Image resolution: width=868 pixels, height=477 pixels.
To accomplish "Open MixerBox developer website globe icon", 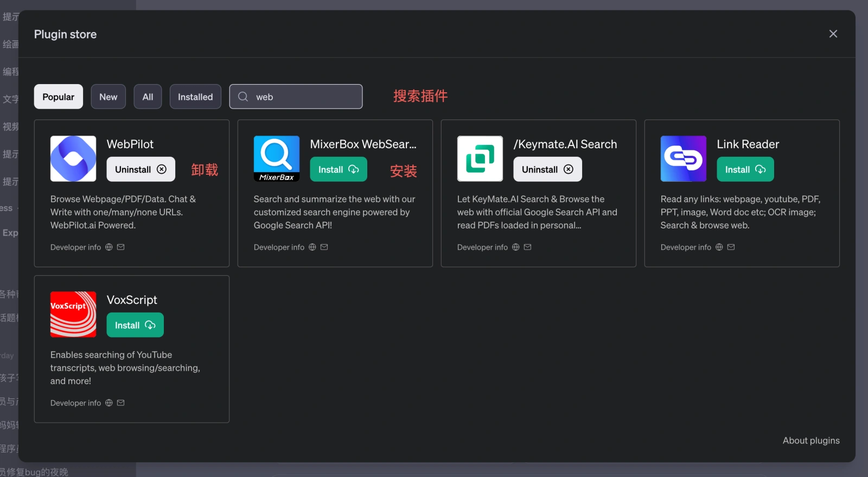I will coord(312,247).
